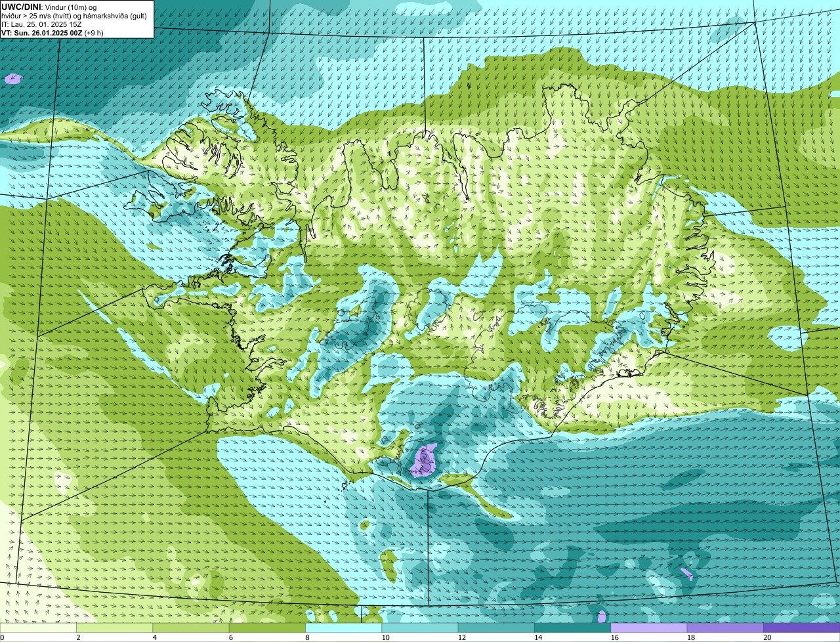Pick the 4–6 m/s legend color segment

(x=191, y=628)
